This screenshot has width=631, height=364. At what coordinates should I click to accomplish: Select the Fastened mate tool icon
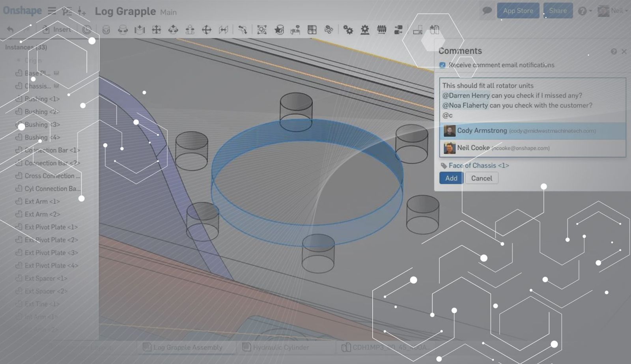[106, 30]
